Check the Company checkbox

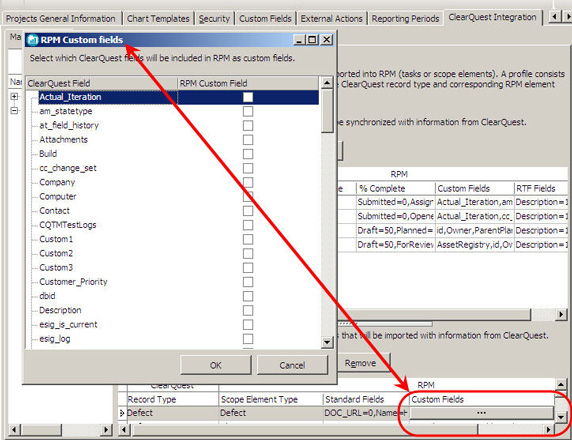click(248, 182)
